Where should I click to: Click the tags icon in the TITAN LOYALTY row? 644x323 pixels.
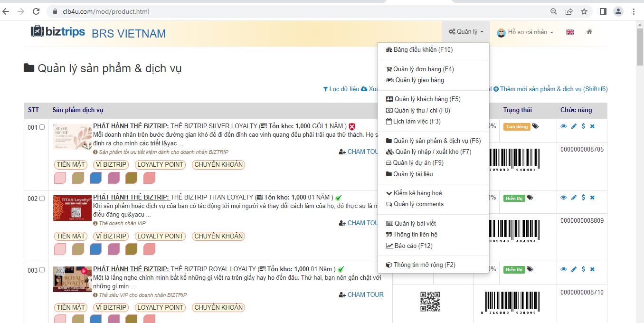point(530,198)
